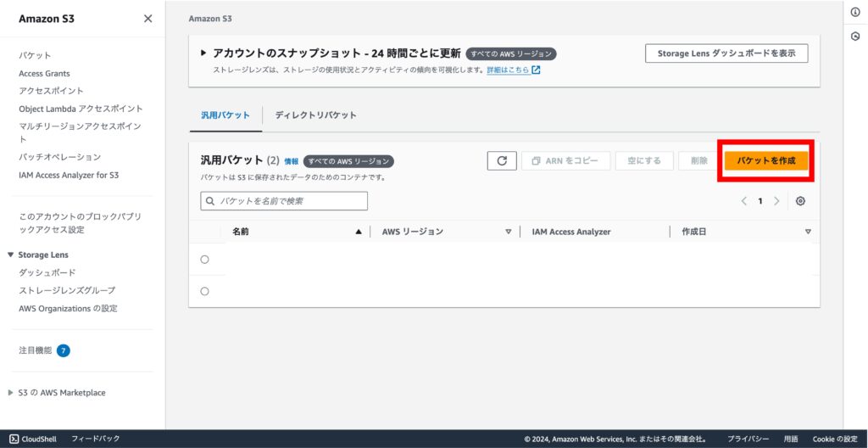
Task: Open バケット in the sidebar
Action: (35, 55)
